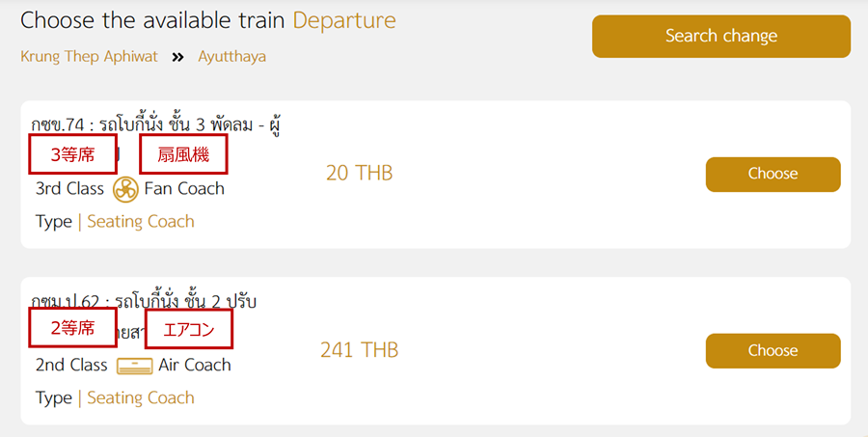The image size is (868, 437).
Task: Click the Krung Thep Aphiwat origin link
Action: click(x=89, y=57)
